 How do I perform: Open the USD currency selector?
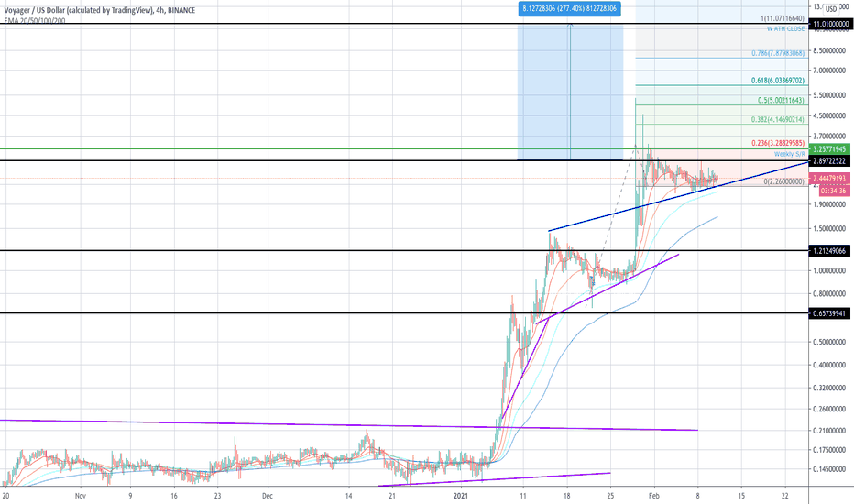(831, 9)
